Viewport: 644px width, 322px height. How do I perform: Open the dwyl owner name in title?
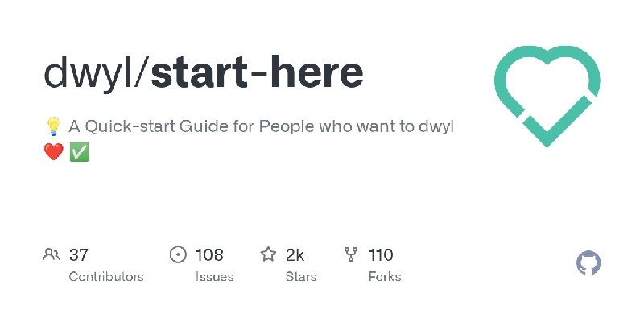[89, 73]
